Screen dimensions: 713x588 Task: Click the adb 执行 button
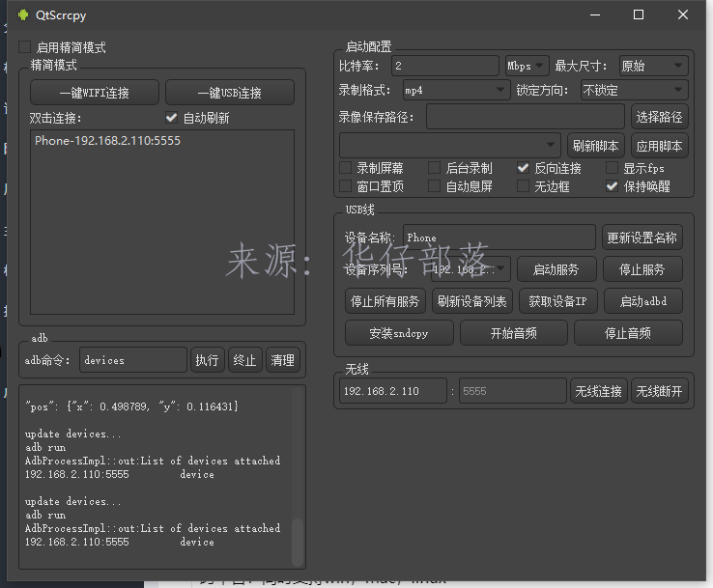coord(208,360)
